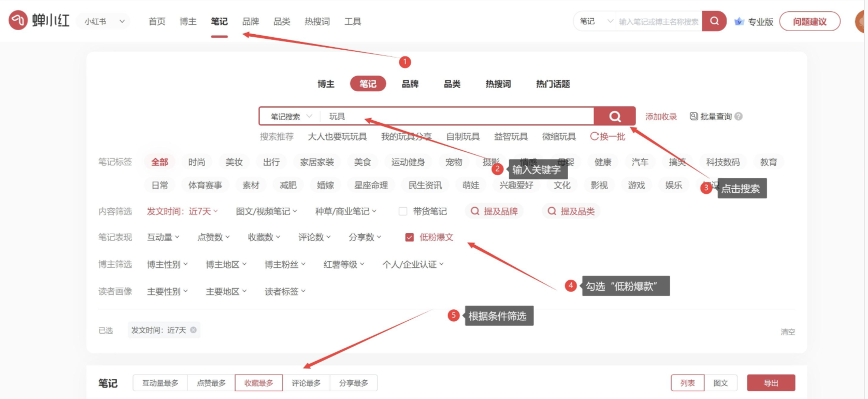Screen dimensions: 868x399
Task: Select the 科技数码 note tag
Action: tap(723, 162)
